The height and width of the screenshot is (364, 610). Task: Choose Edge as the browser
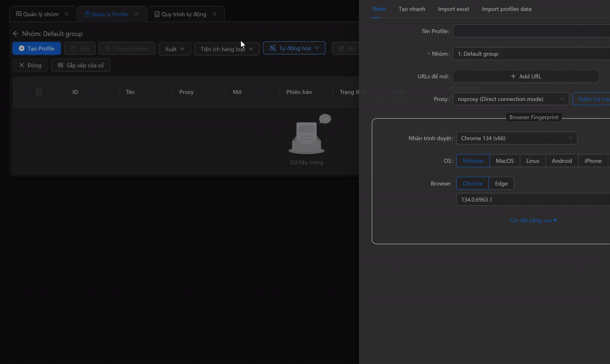point(501,184)
